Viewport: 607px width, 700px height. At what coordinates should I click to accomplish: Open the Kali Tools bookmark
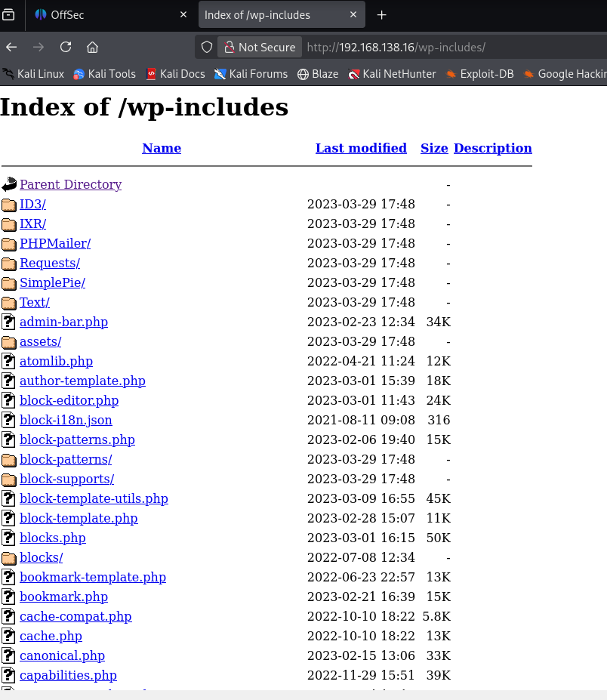pos(104,74)
